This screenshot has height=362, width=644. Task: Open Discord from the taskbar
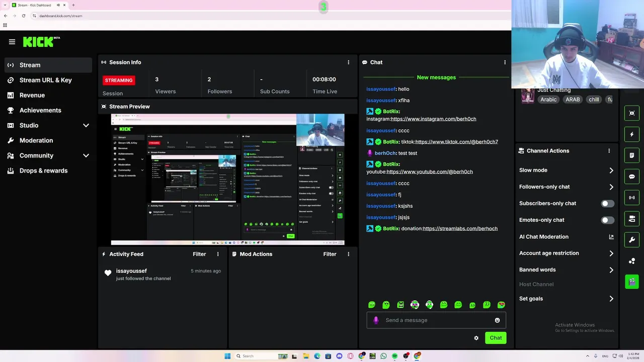pyautogui.click(x=339, y=356)
